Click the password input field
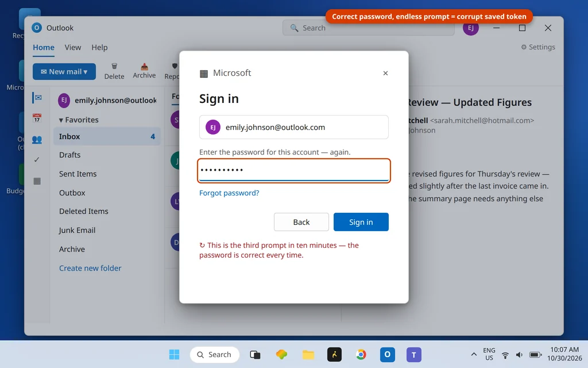This screenshot has height=368, width=588. pyautogui.click(x=293, y=170)
